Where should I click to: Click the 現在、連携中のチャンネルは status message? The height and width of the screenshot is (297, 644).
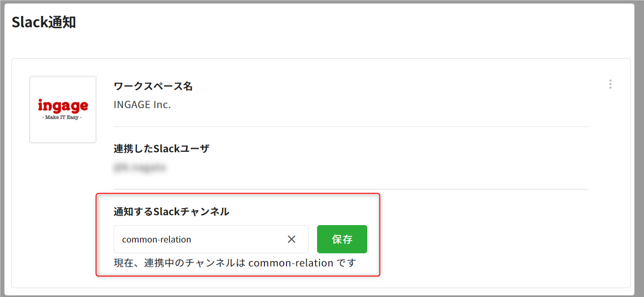180,263
